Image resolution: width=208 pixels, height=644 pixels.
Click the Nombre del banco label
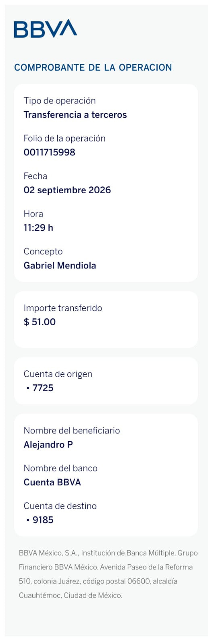(x=60, y=469)
